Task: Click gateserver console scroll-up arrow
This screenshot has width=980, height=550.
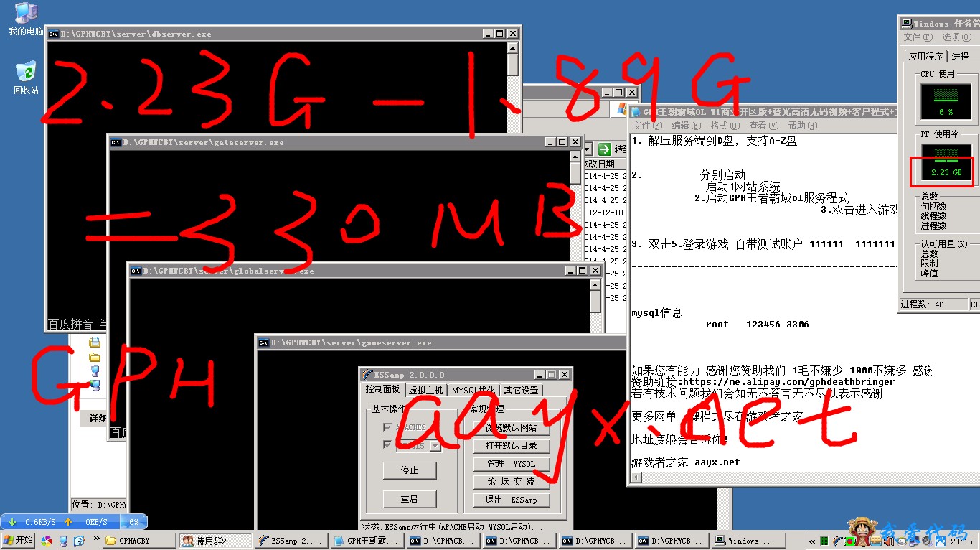Action: (575, 157)
